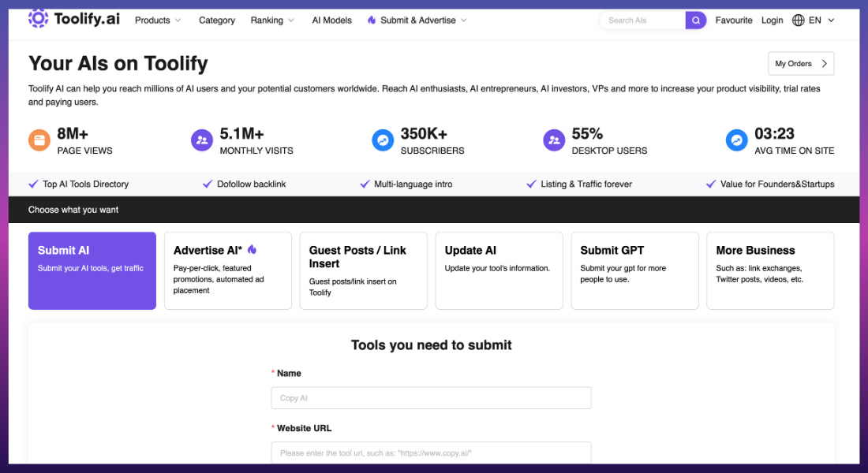Click the globe language icon
The image size is (868, 473).
tap(797, 20)
